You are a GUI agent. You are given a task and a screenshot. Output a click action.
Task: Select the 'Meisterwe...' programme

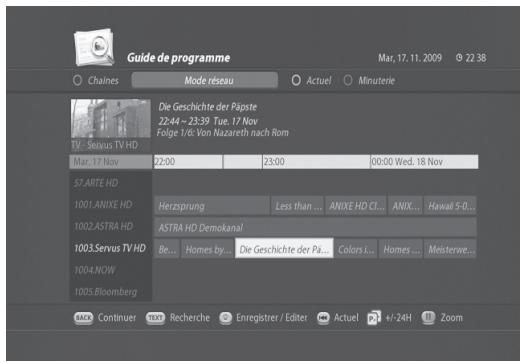[450, 249]
